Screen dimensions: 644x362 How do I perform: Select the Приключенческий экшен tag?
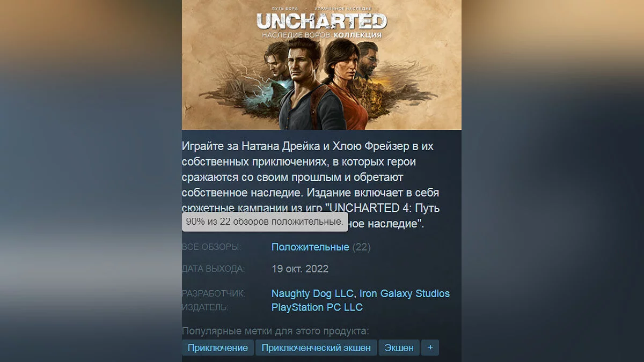[316, 348]
